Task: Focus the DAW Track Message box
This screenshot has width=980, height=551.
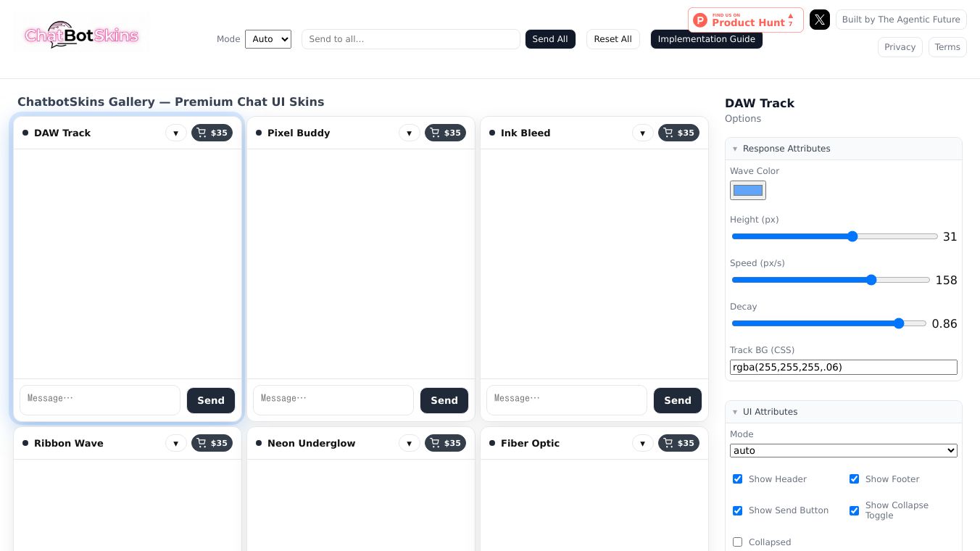Action: coord(100,400)
